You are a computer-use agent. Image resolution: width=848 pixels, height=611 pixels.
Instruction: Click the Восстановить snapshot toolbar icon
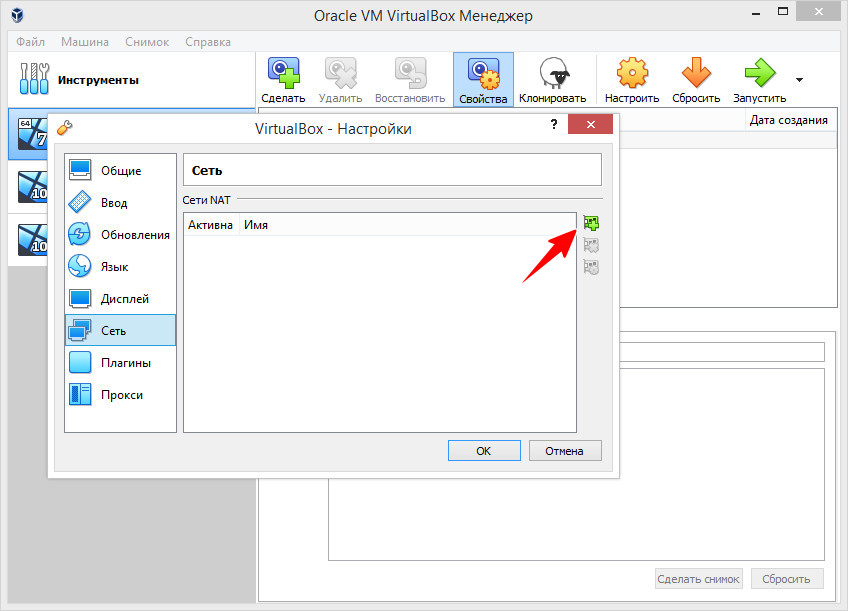pyautogui.click(x=410, y=79)
